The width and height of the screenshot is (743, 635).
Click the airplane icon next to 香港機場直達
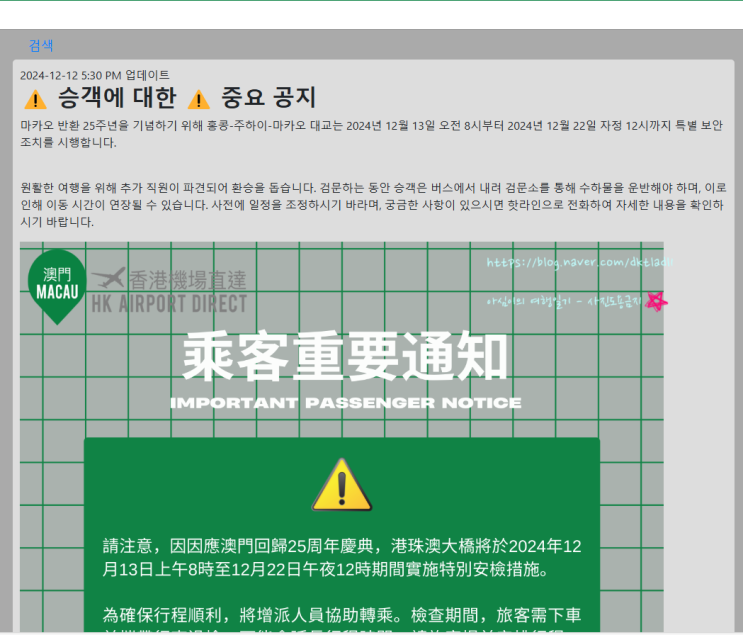coord(109,278)
